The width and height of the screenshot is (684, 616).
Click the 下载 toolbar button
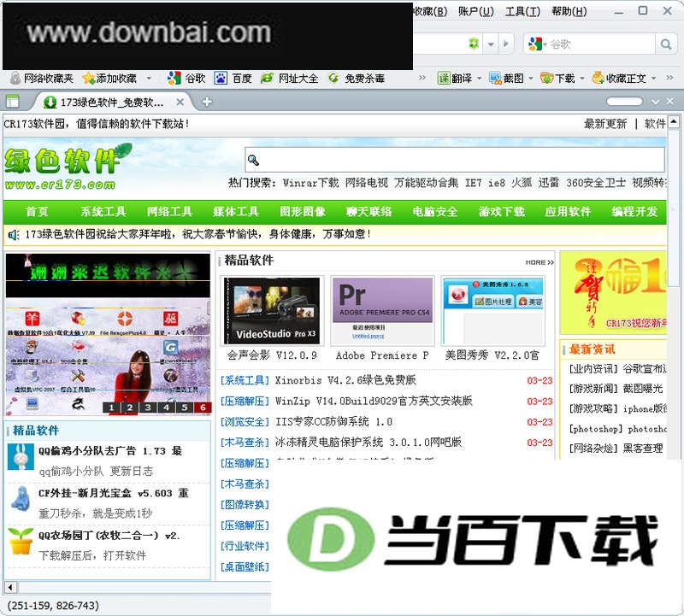point(558,79)
